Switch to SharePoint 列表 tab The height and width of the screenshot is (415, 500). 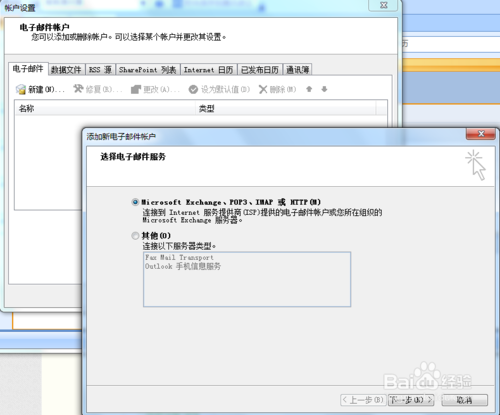148,70
